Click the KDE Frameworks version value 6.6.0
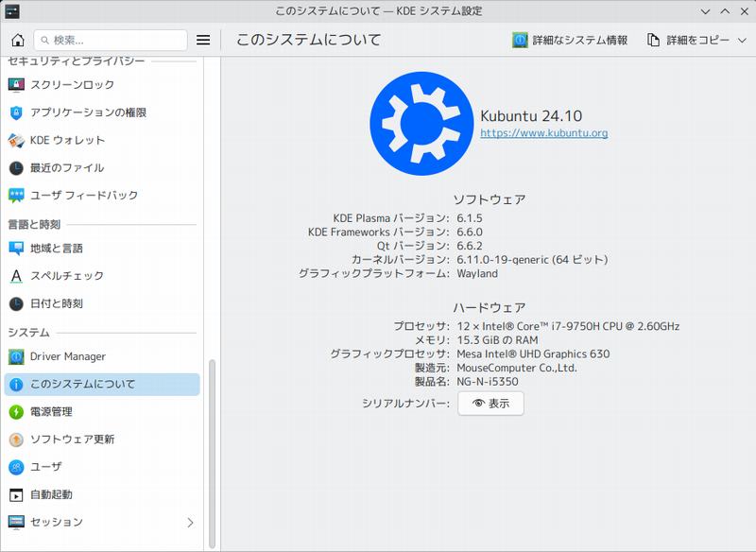 point(470,233)
